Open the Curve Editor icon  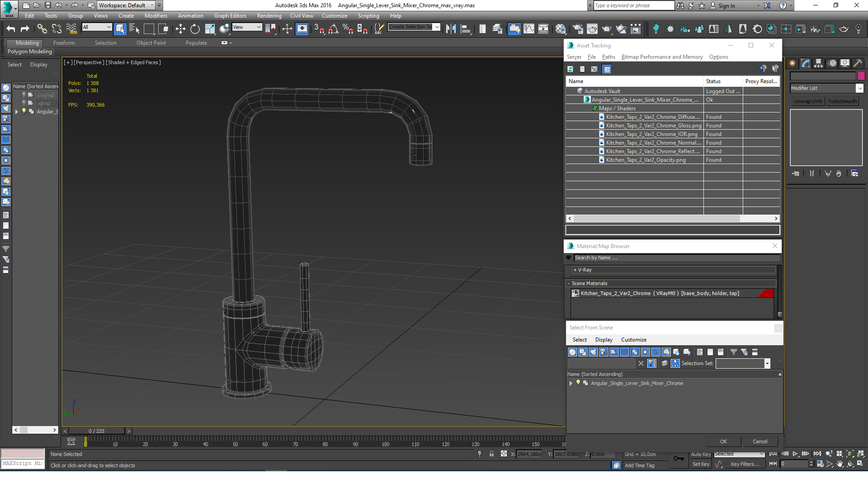pos(528,29)
